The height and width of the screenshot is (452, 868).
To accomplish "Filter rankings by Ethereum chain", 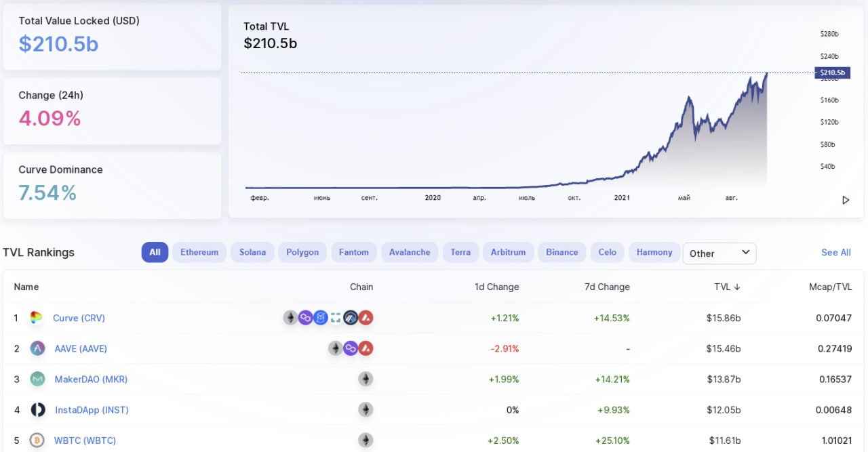I will click(x=199, y=252).
